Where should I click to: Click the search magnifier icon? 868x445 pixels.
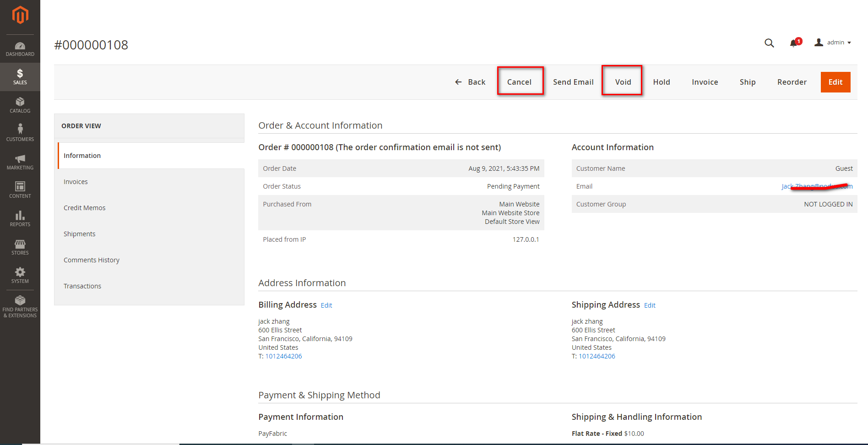pos(769,43)
